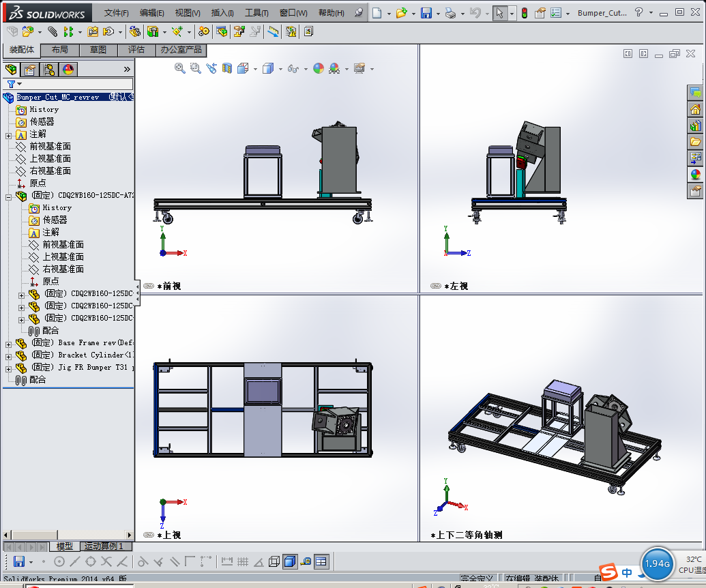Screen dimensions: 706x588
Task: Select the 前视基准面 plane under root assembly
Action: pos(50,147)
